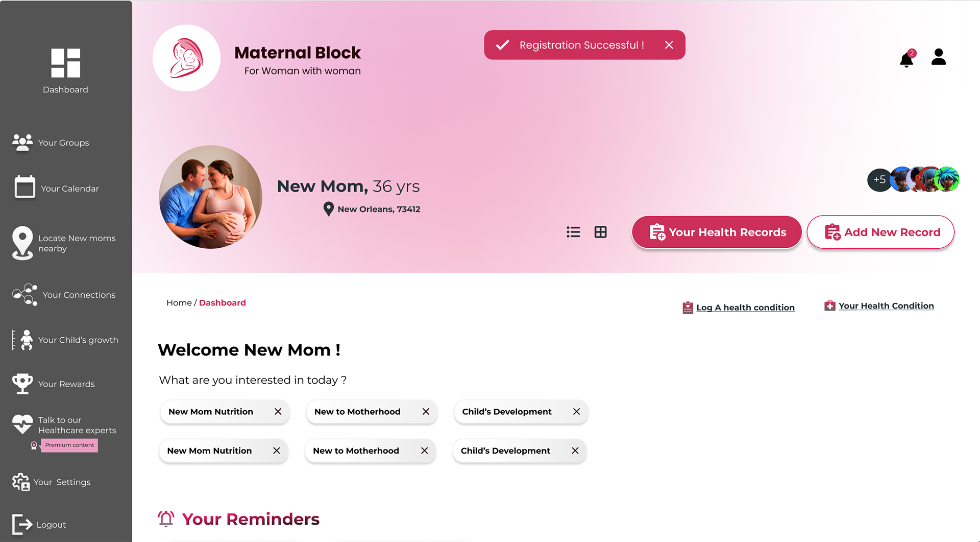Open the notifications bell icon
The image size is (980, 542).
click(x=906, y=60)
